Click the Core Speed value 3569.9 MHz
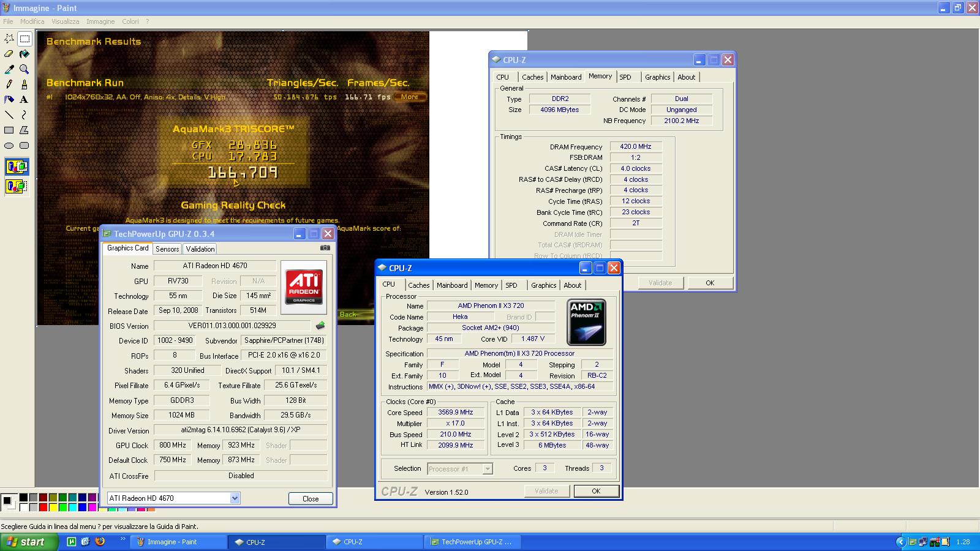This screenshot has height=551, width=980. click(455, 412)
